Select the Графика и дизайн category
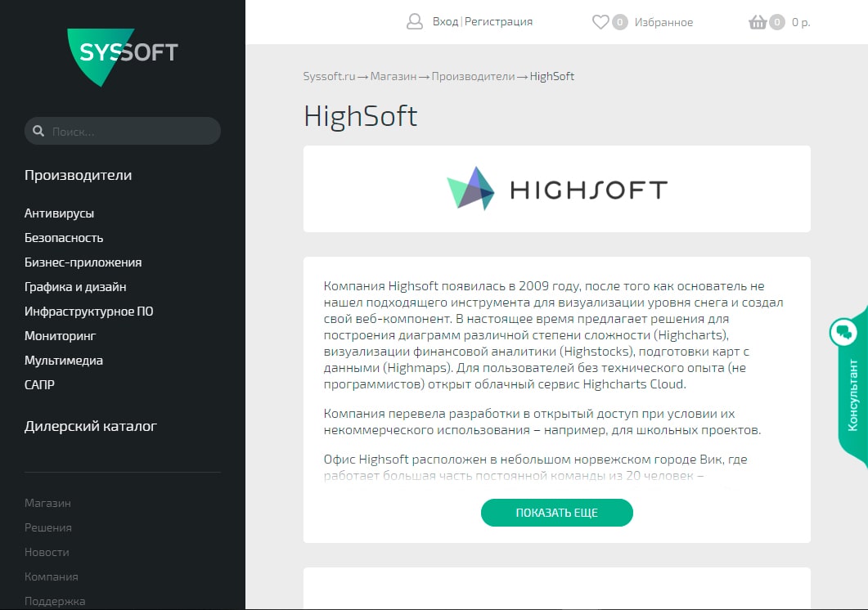This screenshot has height=610, width=868. coord(75,287)
